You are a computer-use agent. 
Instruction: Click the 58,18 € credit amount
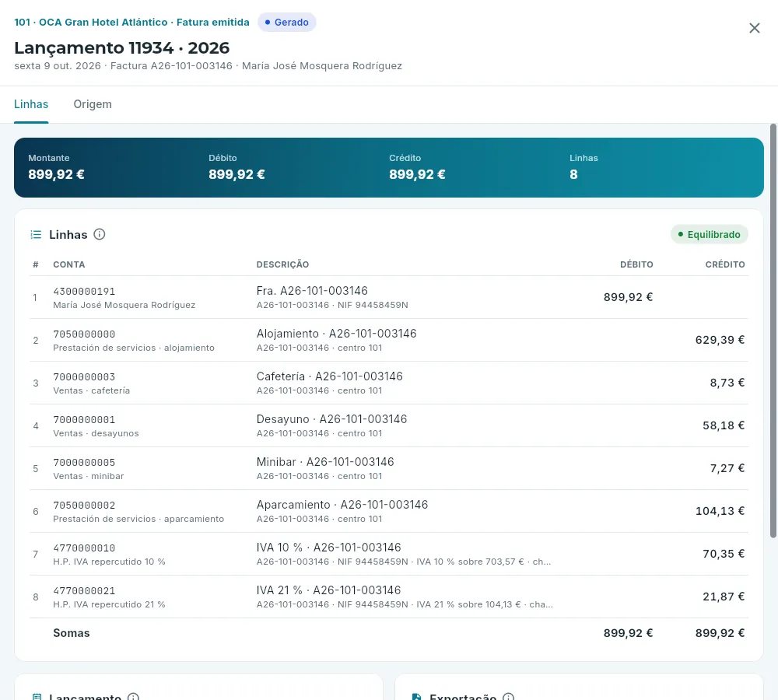(724, 425)
